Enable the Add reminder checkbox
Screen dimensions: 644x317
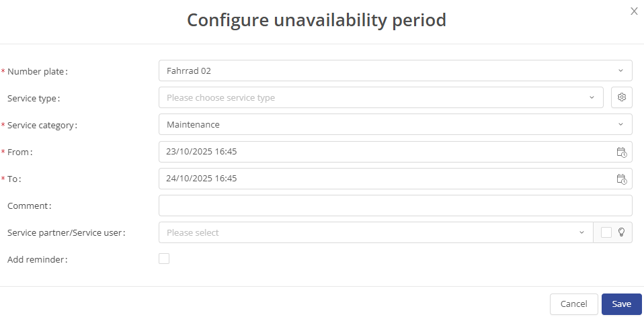coord(164,259)
